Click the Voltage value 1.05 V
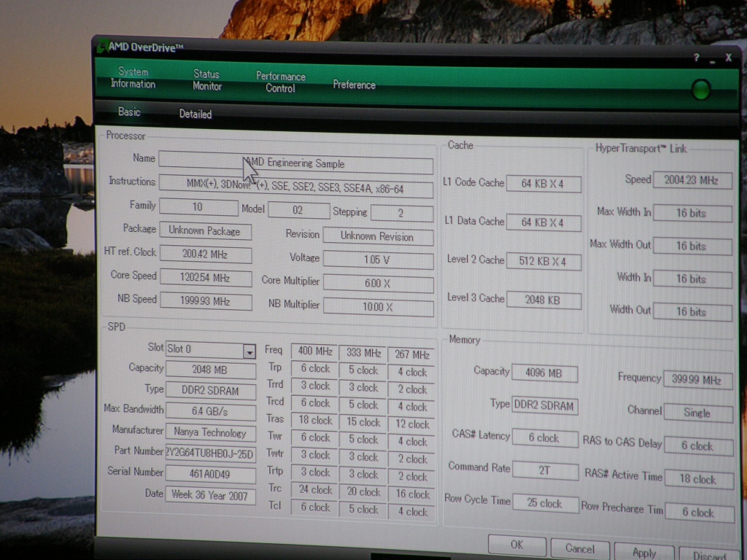The image size is (747, 560). point(379,260)
